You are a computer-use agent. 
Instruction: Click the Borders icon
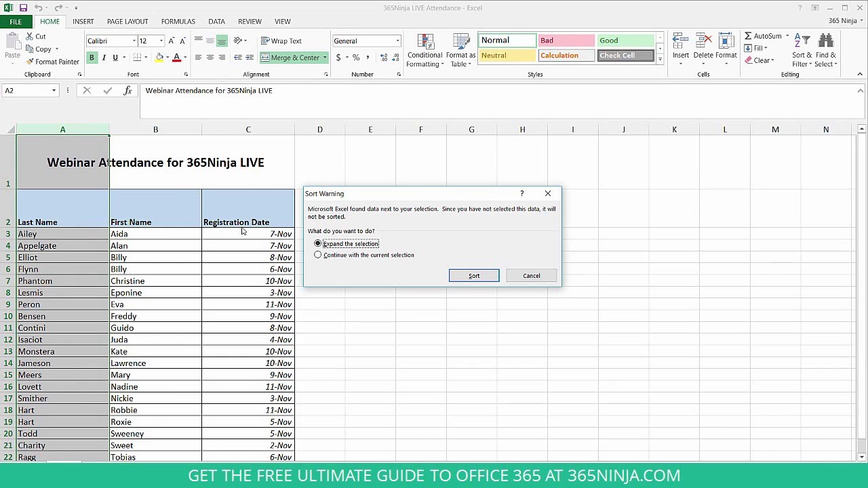137,58
